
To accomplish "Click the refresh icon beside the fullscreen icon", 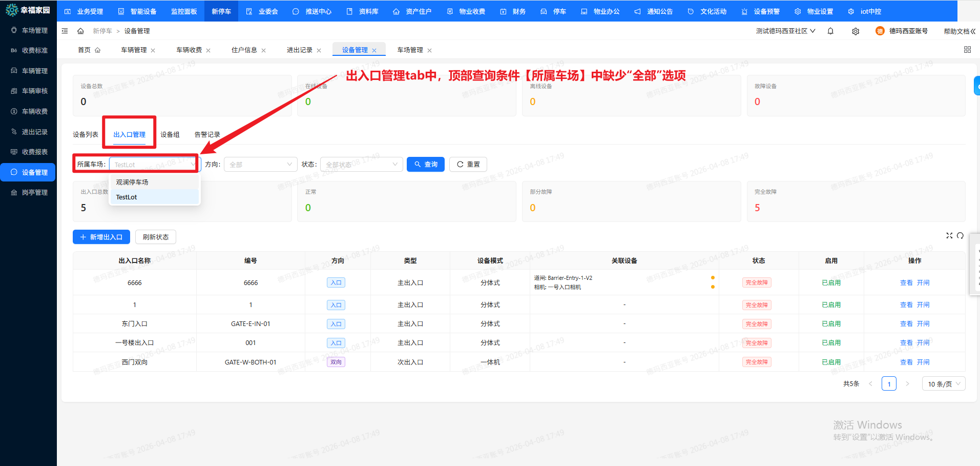I will (x=961, y=236).
